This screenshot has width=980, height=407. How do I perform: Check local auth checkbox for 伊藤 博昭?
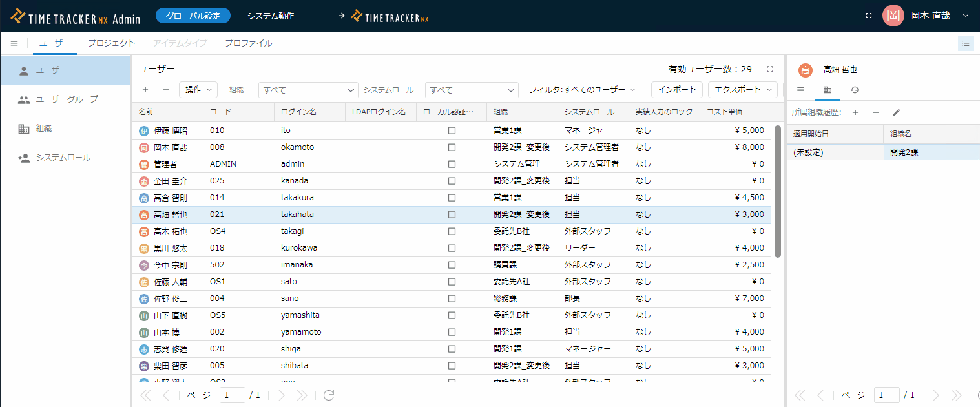click(452, 130)
